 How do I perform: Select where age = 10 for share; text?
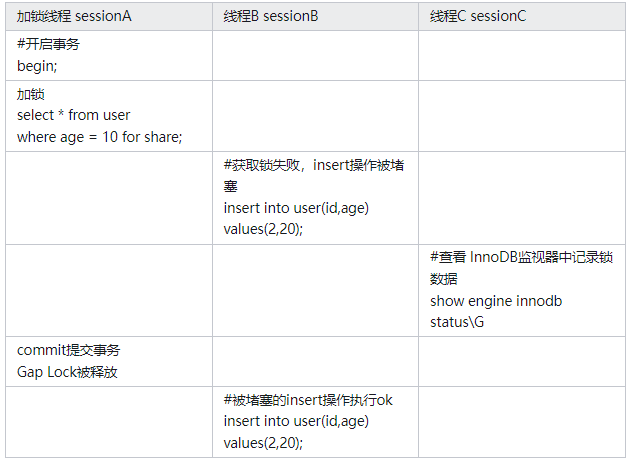pos(99,137)
